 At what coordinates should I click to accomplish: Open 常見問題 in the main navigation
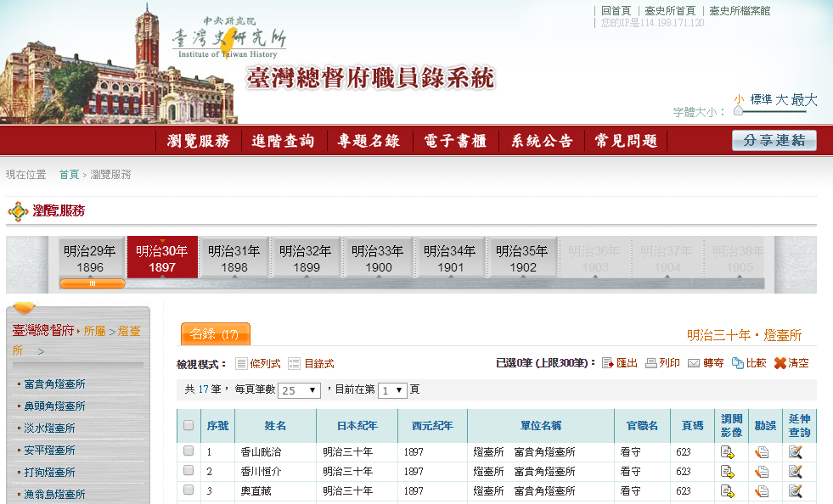click(x=627, y=141)
